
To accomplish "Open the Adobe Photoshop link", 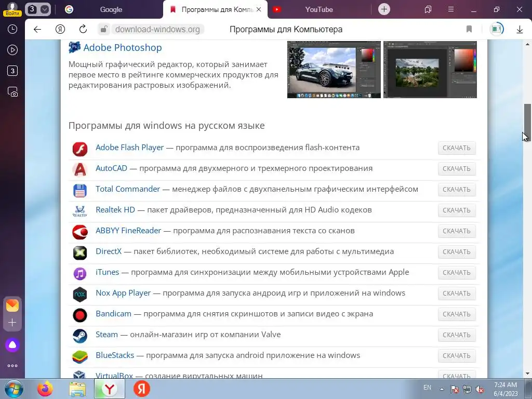I will pyautogui.click(x=123, y=47).
